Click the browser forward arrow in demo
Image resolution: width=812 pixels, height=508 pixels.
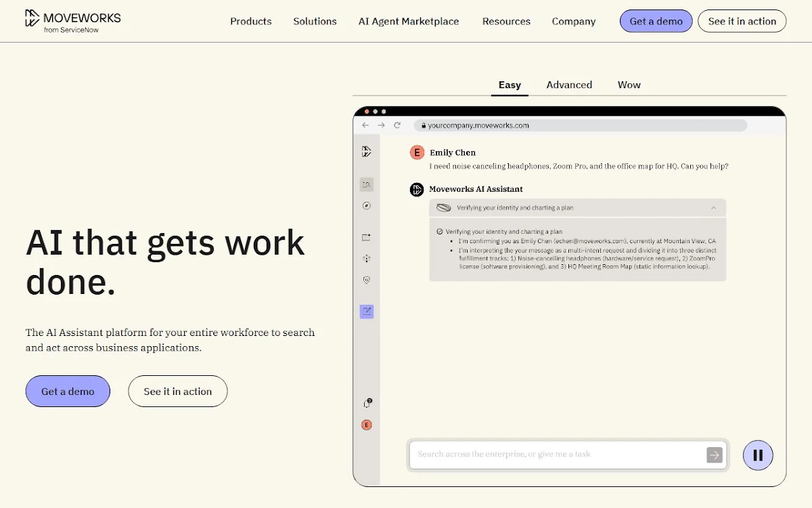click(381, 125)
